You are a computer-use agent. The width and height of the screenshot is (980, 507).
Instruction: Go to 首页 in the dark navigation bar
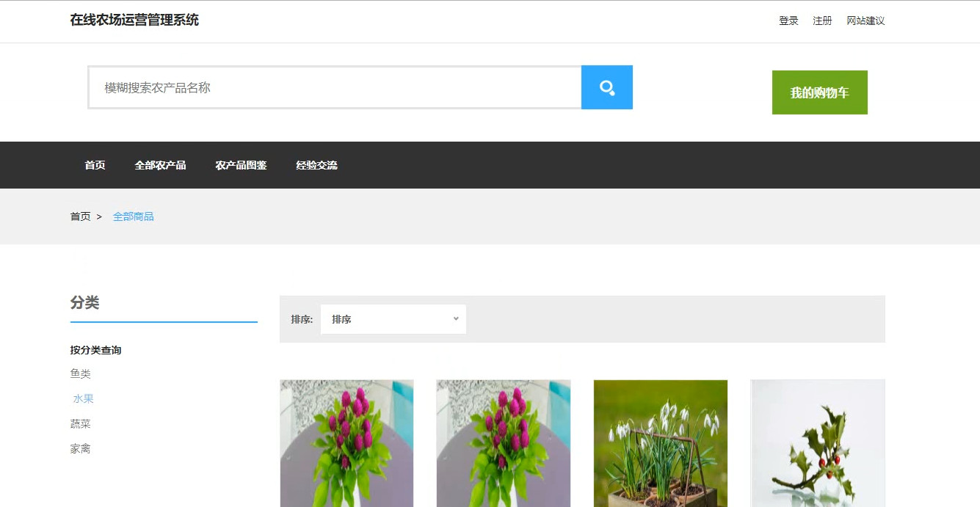[95, 165]
